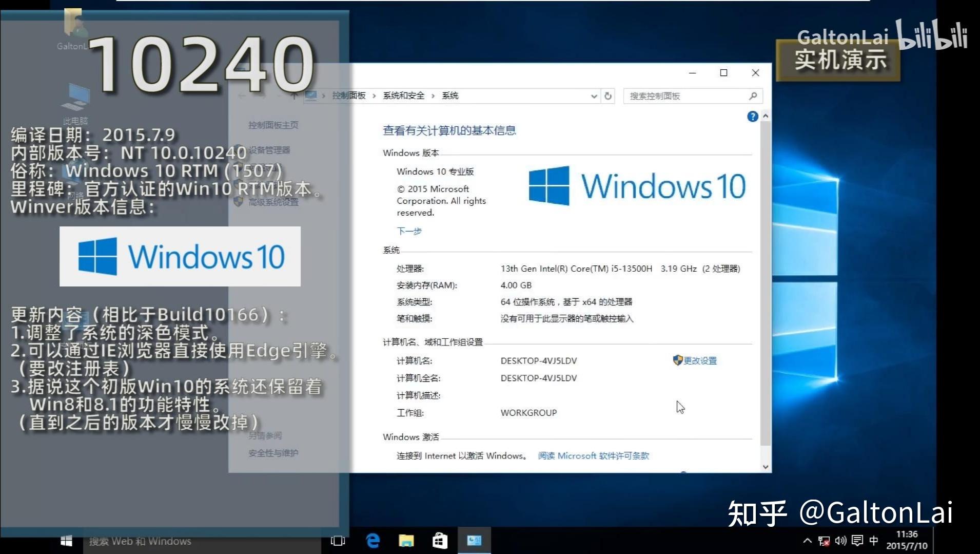This screenshot has height=554, width=980.
Task: Click the 系统 breadcrumb item
Action: pos(450,96)
